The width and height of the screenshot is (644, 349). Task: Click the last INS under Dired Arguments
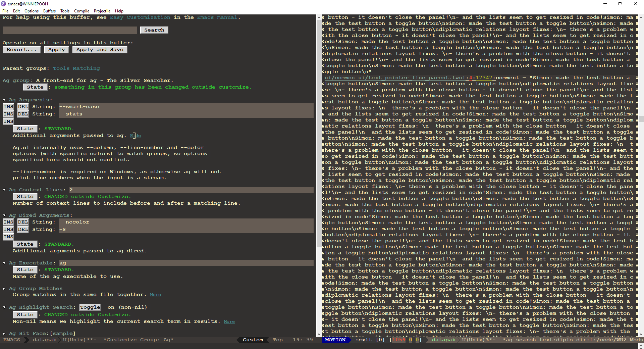pos(8,237)
